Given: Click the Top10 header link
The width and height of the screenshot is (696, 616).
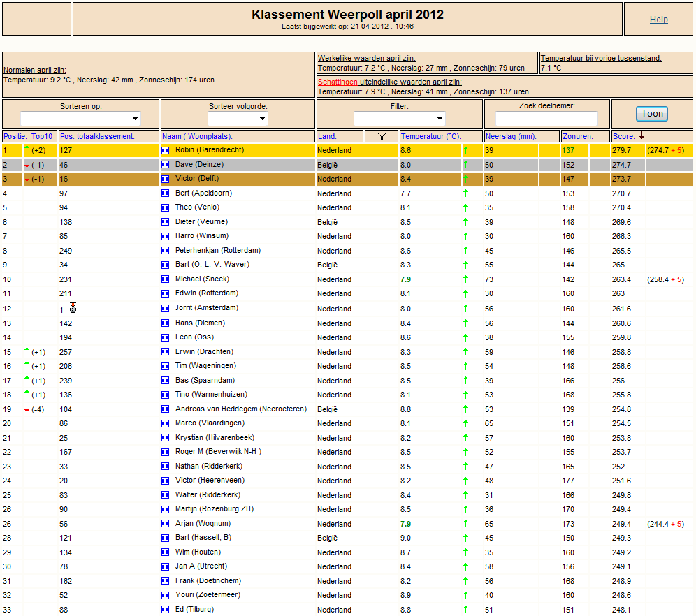Looking at the screenshot, I should pyautogui.click(x=42, y=136).
